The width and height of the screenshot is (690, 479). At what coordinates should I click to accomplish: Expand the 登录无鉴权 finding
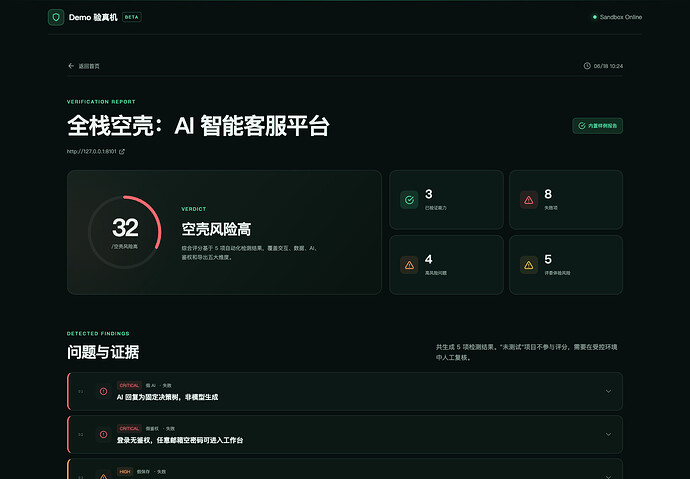[608, 434]
